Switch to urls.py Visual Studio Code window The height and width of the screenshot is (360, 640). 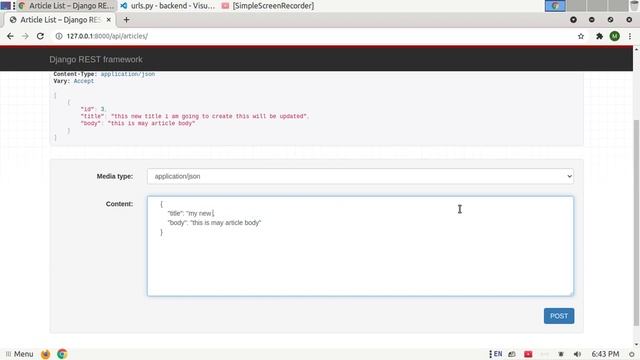tap(168, 6)
